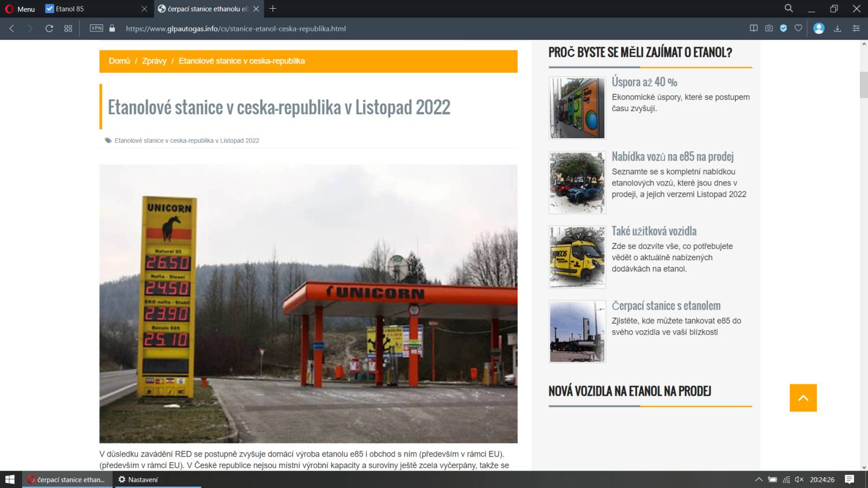The image size is (868, 488).
Task: Show hidden system tray icons
Action: [x=758, y=479]
